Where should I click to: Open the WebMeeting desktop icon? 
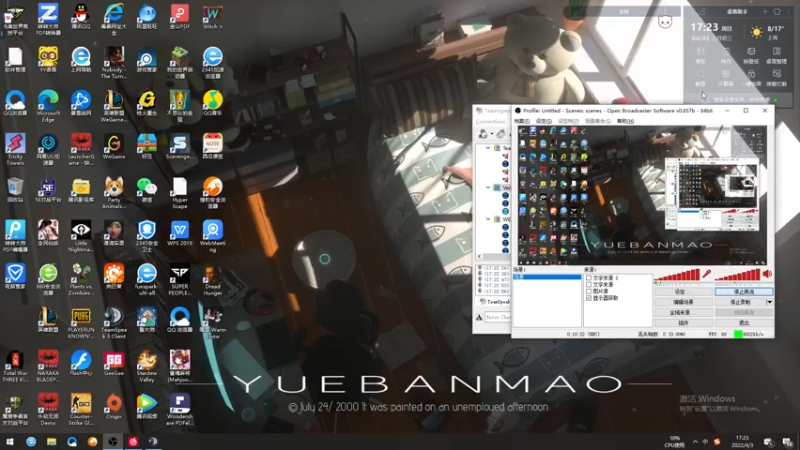213,236
